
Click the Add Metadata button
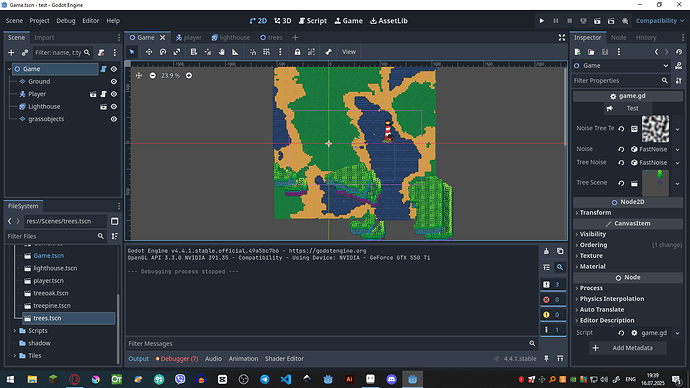(628, 348)
